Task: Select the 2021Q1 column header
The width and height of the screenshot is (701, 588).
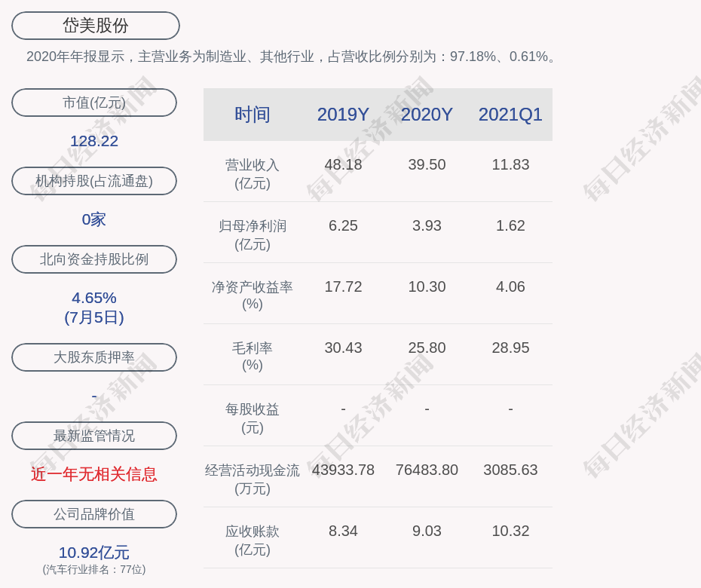Action: coord(510,115)
